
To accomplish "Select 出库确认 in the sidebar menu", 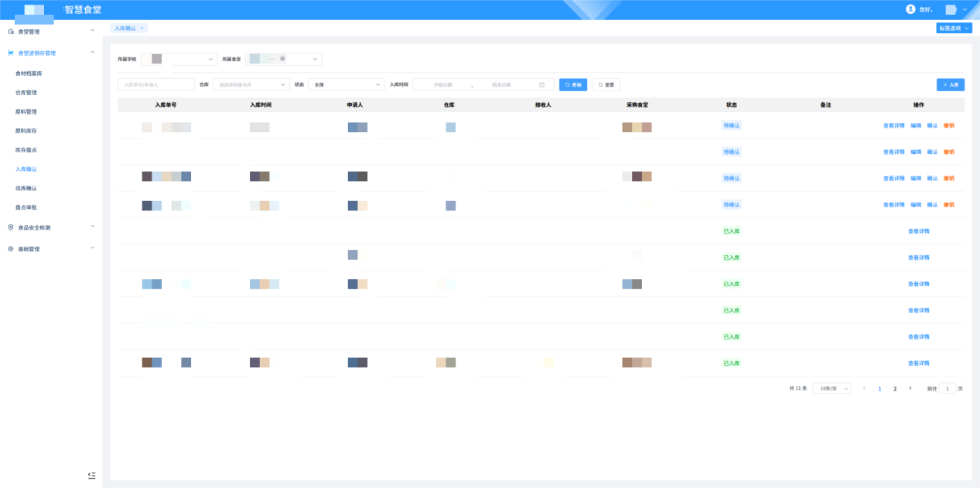I will [x=26, y=188].
